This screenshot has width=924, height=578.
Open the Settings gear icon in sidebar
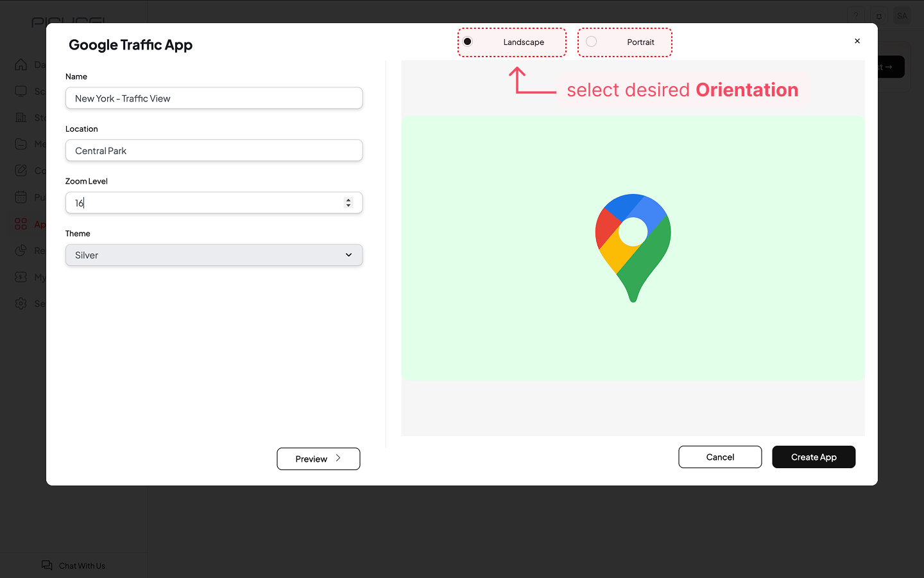[21, 303]
